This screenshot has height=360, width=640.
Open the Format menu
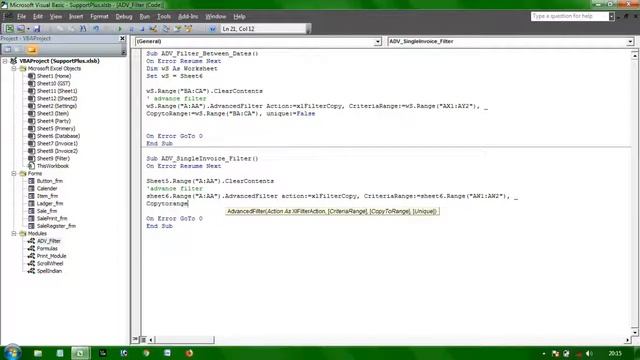pos(99,17)
